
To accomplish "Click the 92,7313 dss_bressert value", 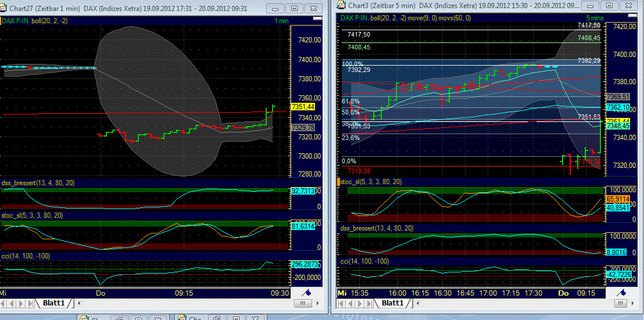I will (x=303, y=190).
